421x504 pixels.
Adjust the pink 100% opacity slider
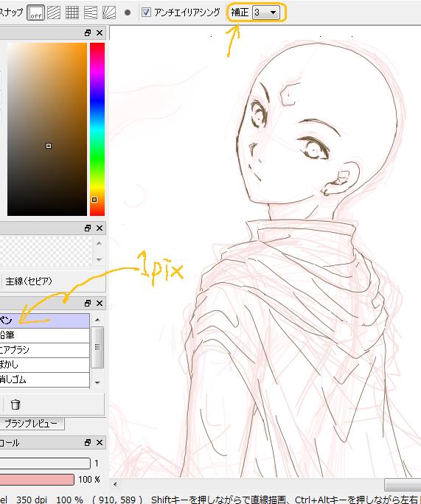(37, 480)
